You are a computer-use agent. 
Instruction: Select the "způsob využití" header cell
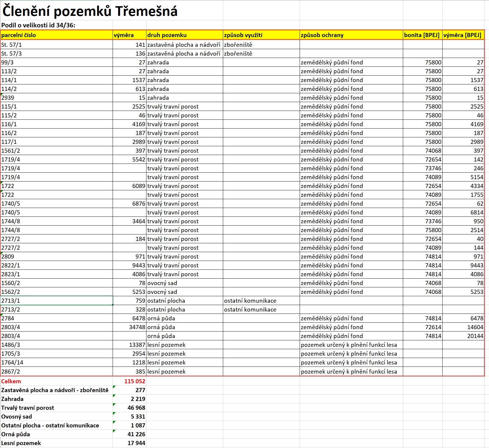click(x=261, y=35)
